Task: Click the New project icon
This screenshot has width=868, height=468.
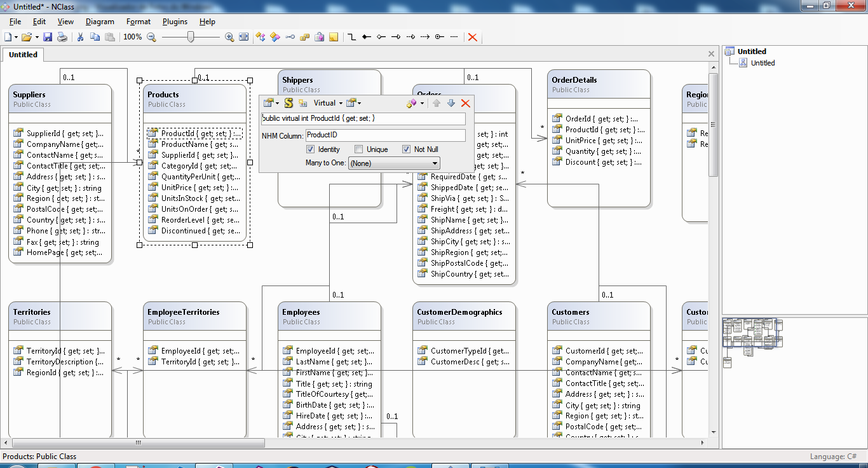Action: (x=8, y=37)
